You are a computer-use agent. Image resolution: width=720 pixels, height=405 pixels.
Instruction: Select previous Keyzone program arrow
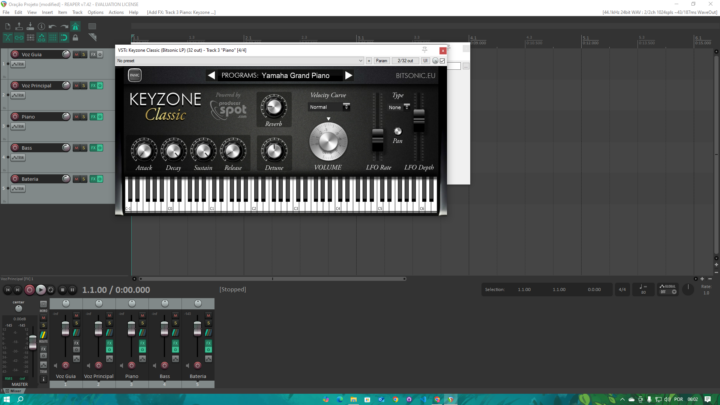pos(211,75)
